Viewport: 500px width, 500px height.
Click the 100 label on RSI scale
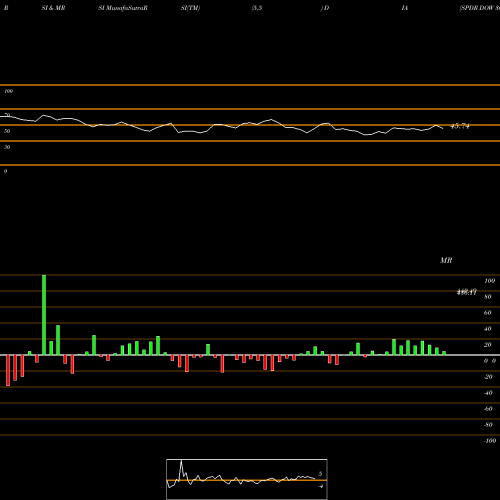(8, 91)
